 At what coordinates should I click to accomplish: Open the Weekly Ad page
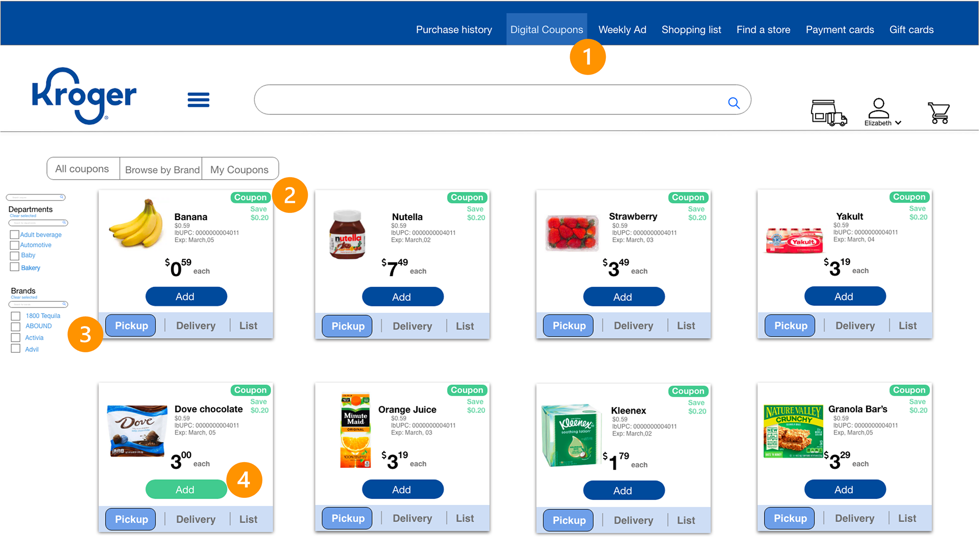(x=622, y=30)
